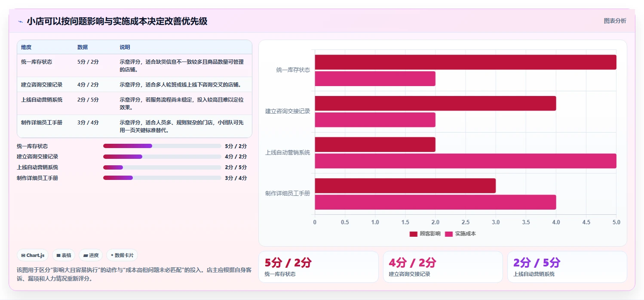Image resolution: width=644 pixels, height=300 pixels.
Task: Click the 实施成本 bar for 上线自动营销系统
Action: 466,161
